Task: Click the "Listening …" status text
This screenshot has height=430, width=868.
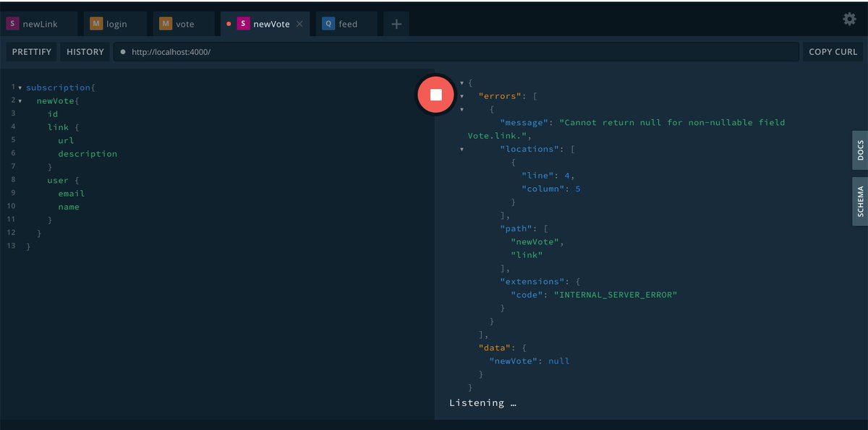Action: point(482,403)
